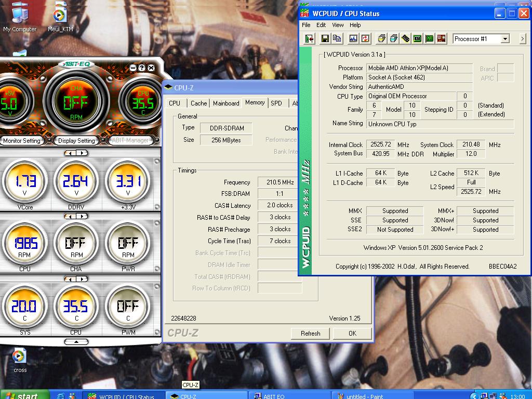This screenshot has width=532, height=399.
Task: Click the red refresh arrows icon in WCPUID
Action: click(x=365, y=38)
